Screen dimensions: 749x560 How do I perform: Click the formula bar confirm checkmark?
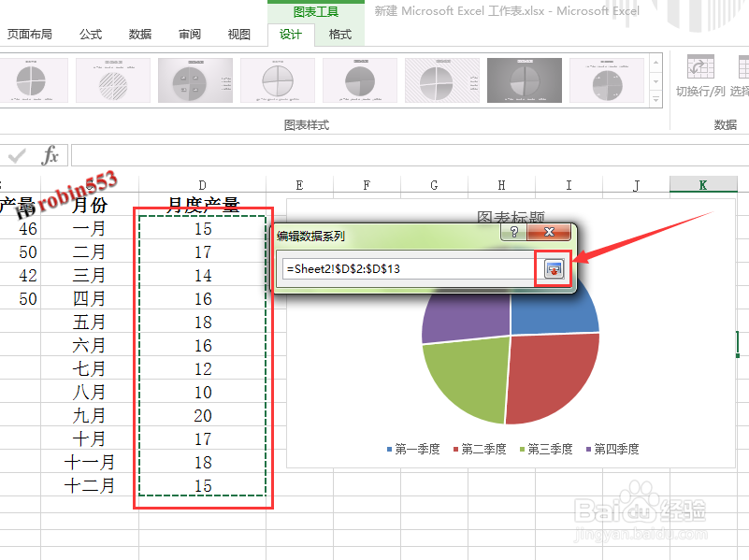coord(17,155)
